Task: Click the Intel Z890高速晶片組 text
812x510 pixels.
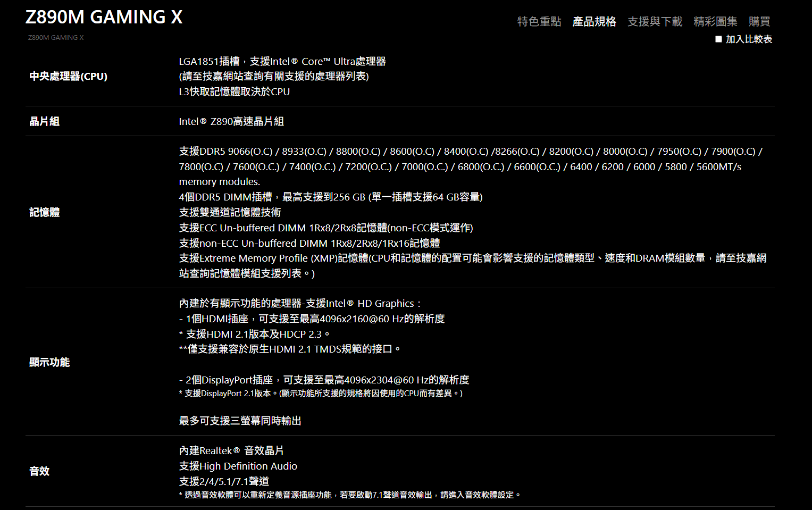Action: (231, 121)
